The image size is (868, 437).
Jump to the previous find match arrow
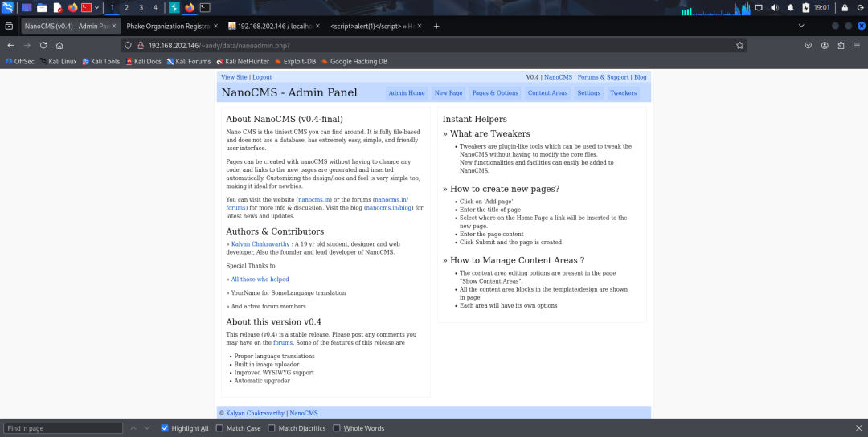tap(133, 428)
